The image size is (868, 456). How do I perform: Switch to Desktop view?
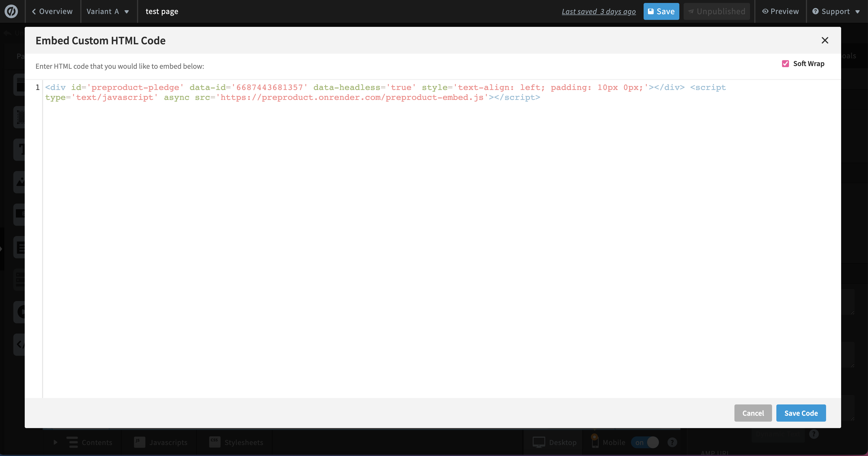click(x=555, y=442)
